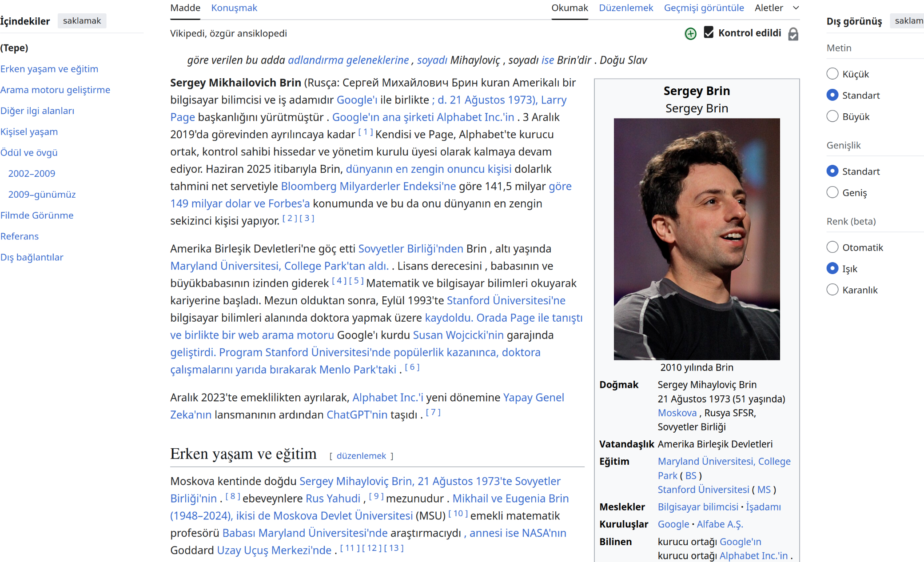Select Küçük text size
The width and height of the screenshot is (924, 562).
click(832, 74)
